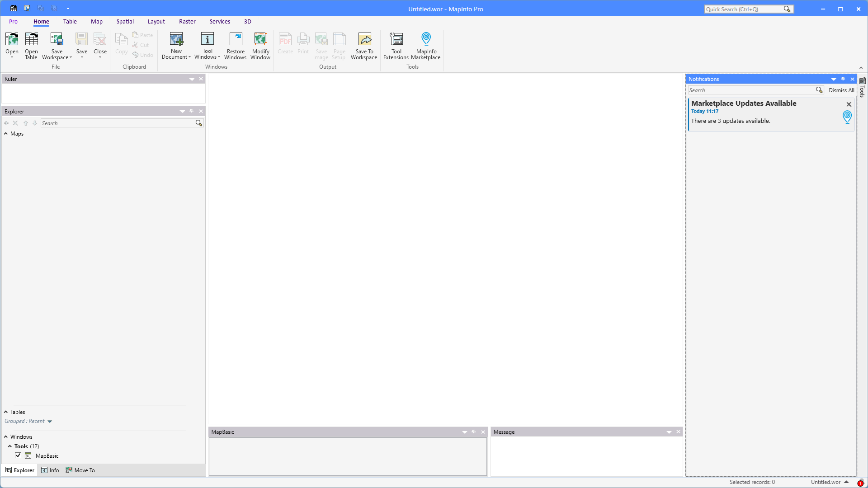Open the Info tab at bottom
The image size is (868, 488).
coord(50,470)
